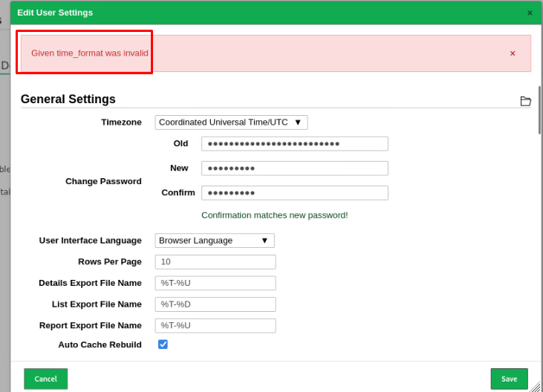This screenshot has width=543, height=392.
Task: Select the Confirm password field
Action: coord(295,193)
